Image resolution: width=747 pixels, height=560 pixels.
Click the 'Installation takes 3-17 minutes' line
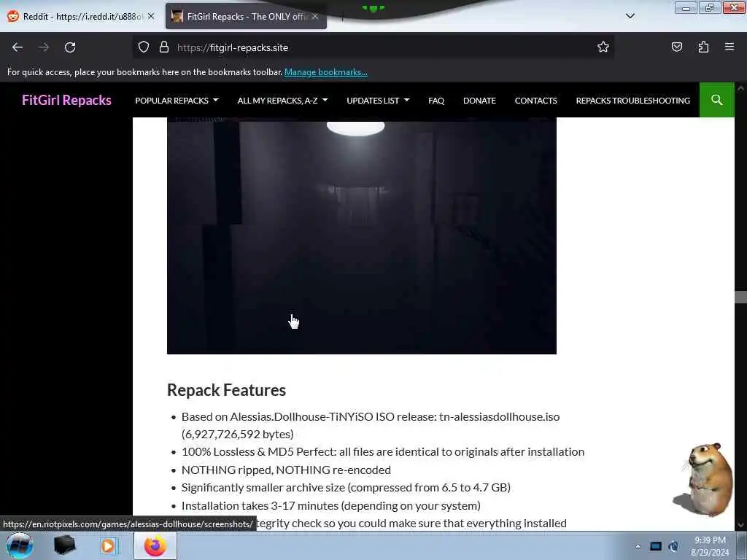pos(330,506)
